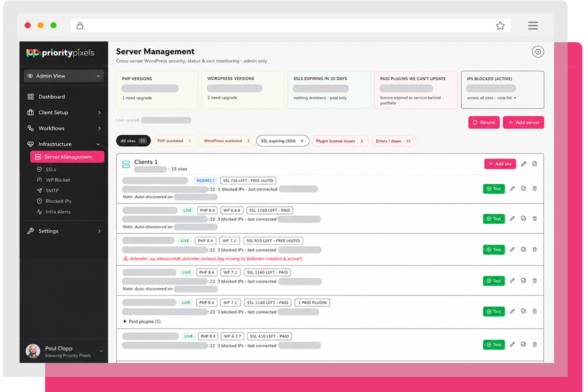Click the defender lockout_log missing warning

click(x=213, y=259)
